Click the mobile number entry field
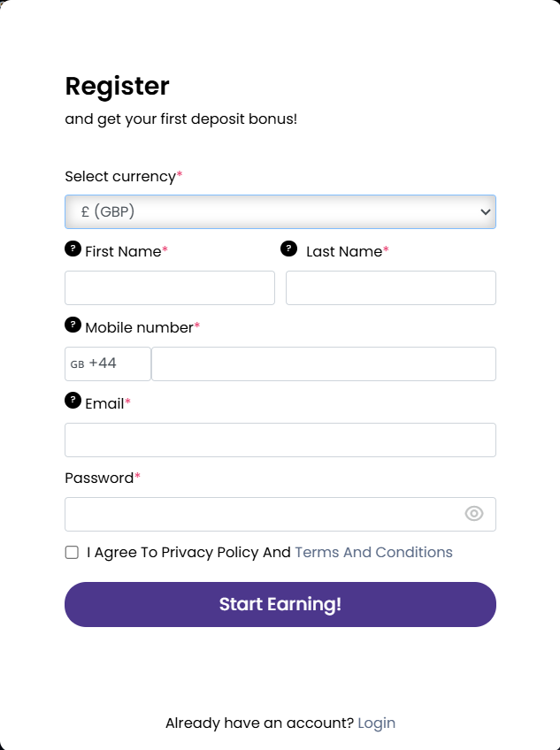 click(324, 364)
